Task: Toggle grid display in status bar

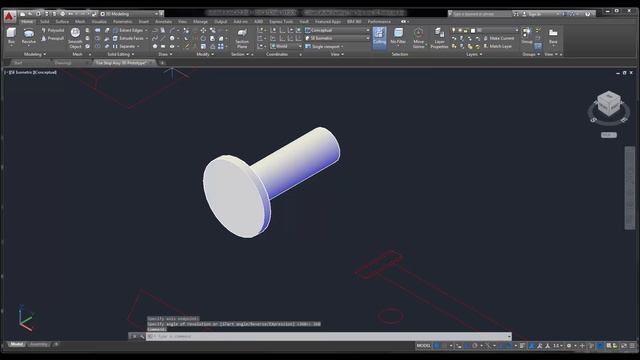Action: tap(436, 346)
